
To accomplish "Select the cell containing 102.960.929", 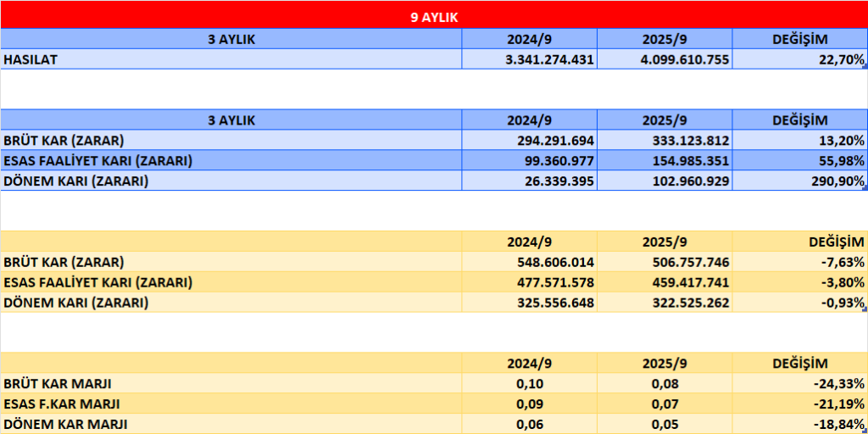I will 665,181.
